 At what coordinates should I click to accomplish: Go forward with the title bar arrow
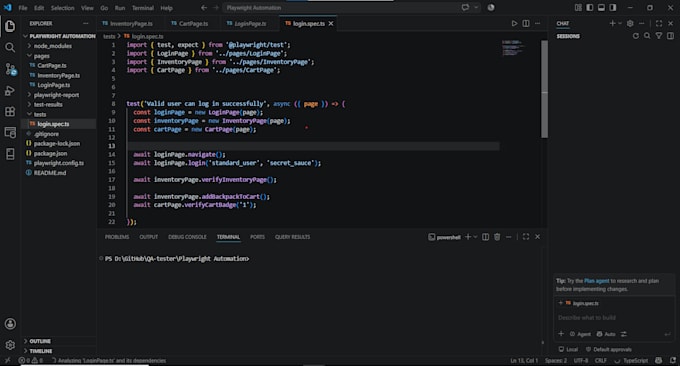(x=216, y=8)
